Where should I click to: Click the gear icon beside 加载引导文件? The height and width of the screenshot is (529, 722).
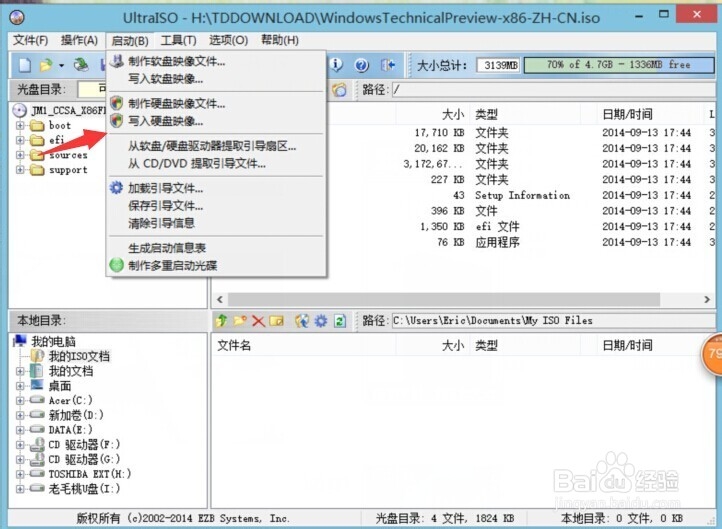point(116,188)
